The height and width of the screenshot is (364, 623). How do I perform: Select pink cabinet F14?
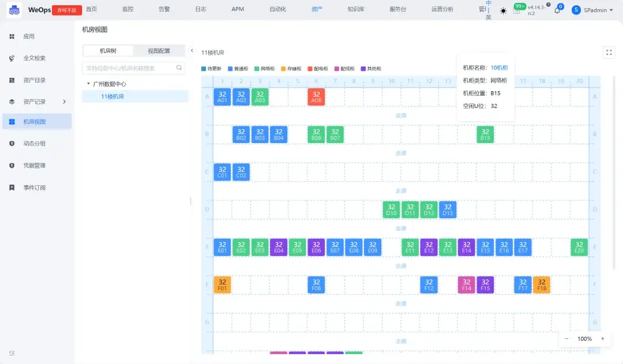click(x=467, y=285)
